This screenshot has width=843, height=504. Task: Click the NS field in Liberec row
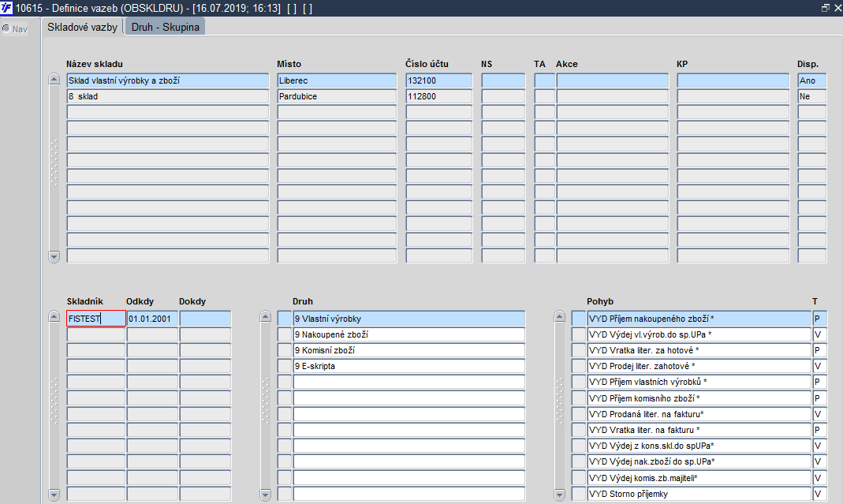503,80
